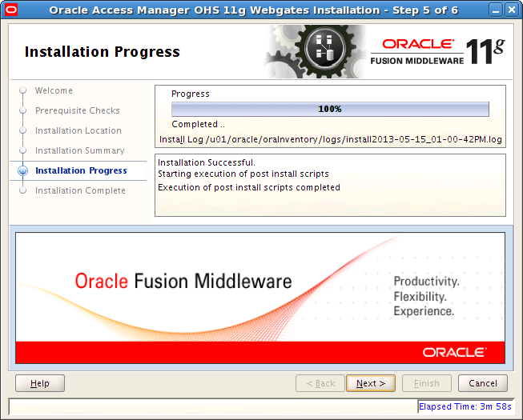
Task: Close the installer window
Action: (x=512, y=10)
